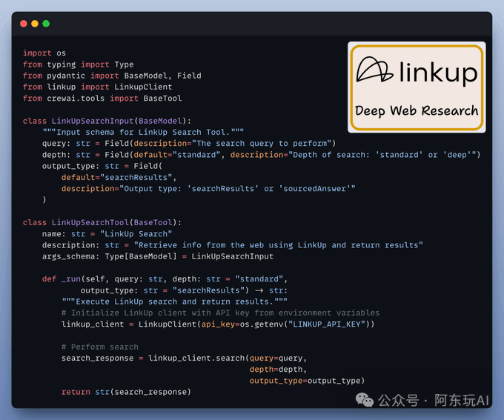Click 'from linkup import LinkupClient' line
Viewport: 504px width, 420px height.
tap(97, 87)
